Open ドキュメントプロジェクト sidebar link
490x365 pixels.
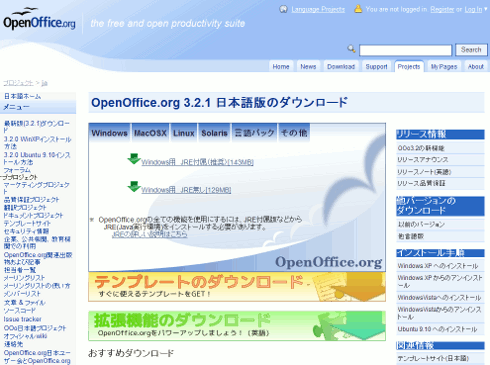(33, 215)
